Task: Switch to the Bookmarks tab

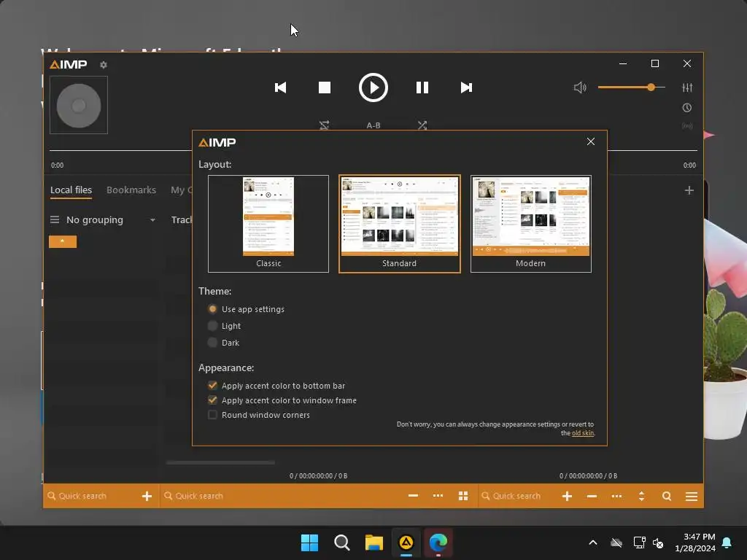Action: coord(131,190)
